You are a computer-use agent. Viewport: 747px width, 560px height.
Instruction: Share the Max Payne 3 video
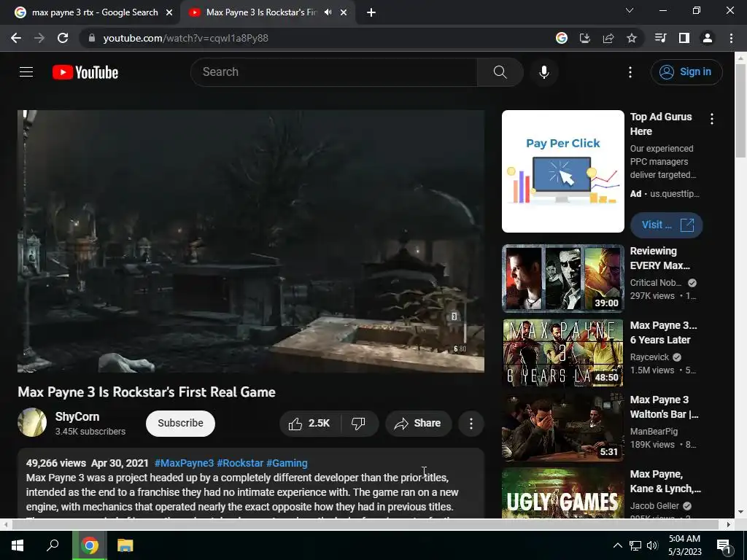(418, 424)
